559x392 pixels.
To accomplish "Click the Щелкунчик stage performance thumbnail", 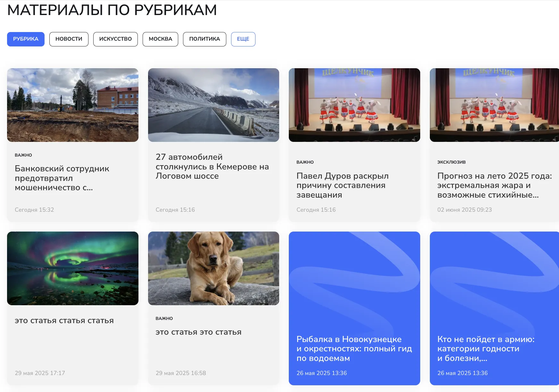I will (355, 105).
